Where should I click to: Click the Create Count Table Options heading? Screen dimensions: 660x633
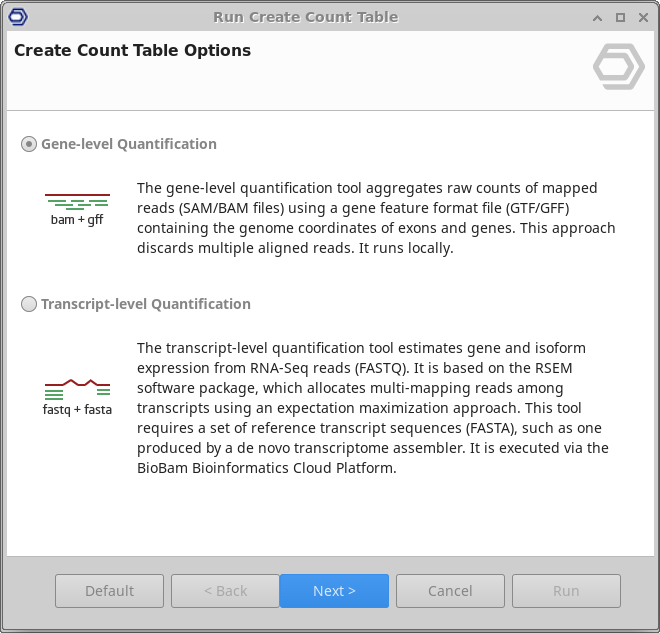pyautogui.click(x=132, y=51)
